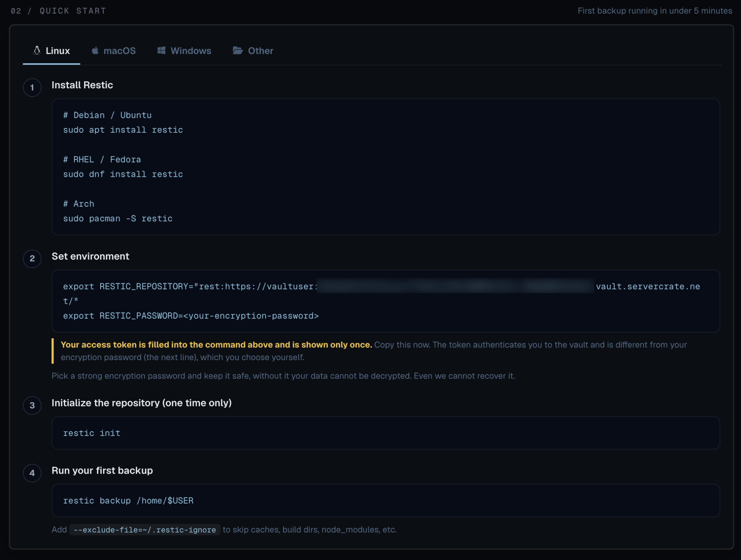Click the 'export RESTIC_REPOSITORY' command line
Screen dimensions: 741x560
point(381,294)
